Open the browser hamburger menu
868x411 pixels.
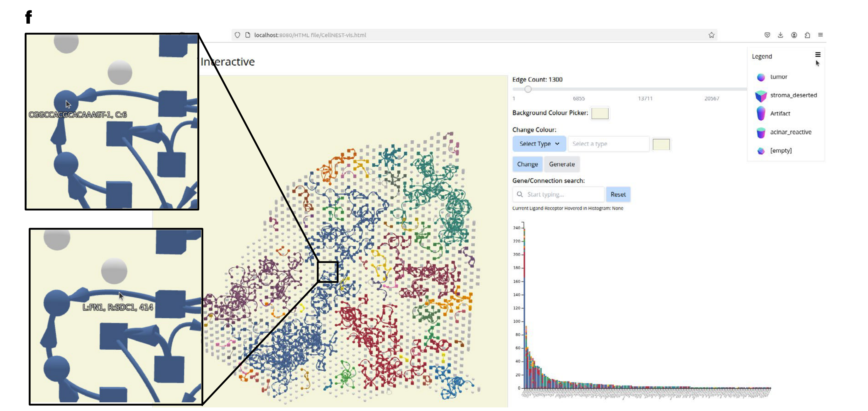click(820, 35)
